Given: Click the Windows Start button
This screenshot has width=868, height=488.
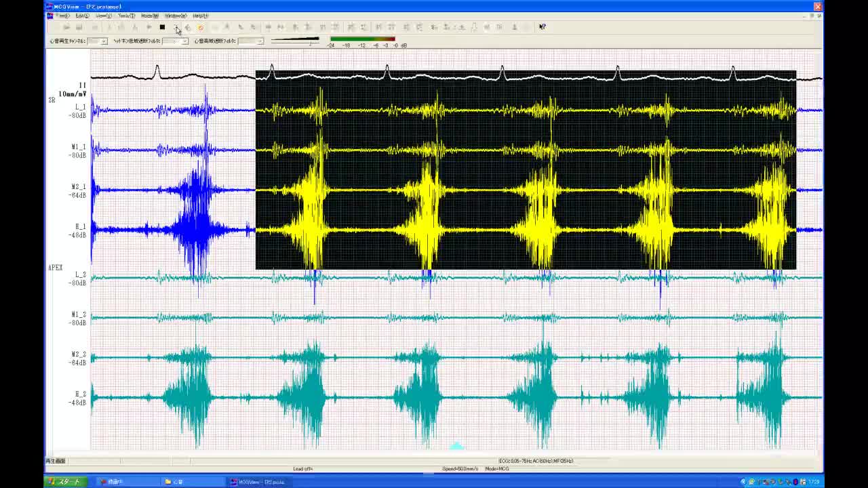Looking at the screenshot, I should 64,482.
